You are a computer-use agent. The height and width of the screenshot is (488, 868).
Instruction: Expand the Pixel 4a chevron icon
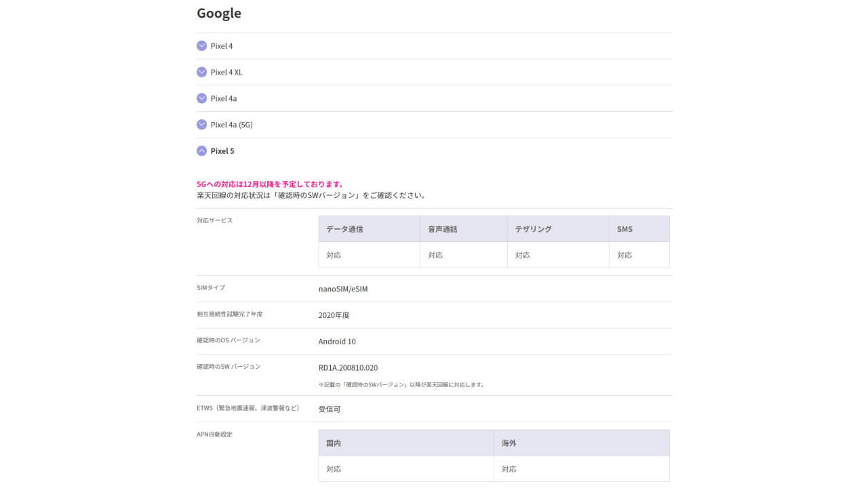pos(201,98)
